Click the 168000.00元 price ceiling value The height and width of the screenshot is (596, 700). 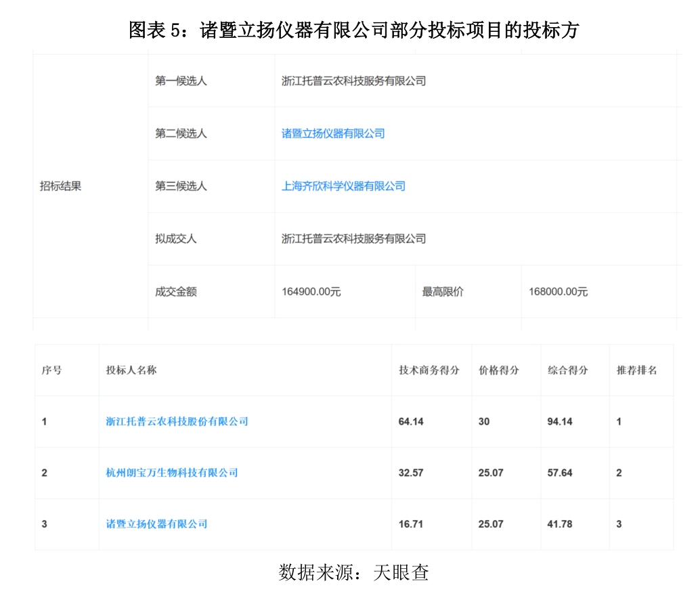pyautogui.click(x=558, y=292)
